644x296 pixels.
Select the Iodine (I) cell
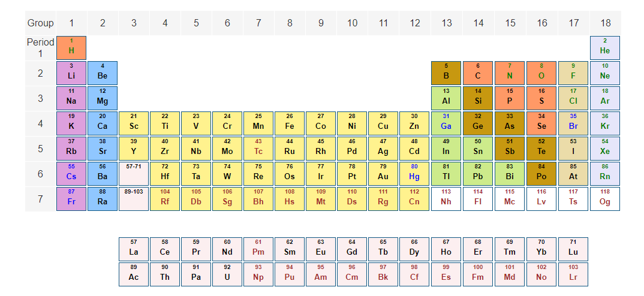click(x=573, y=149)
